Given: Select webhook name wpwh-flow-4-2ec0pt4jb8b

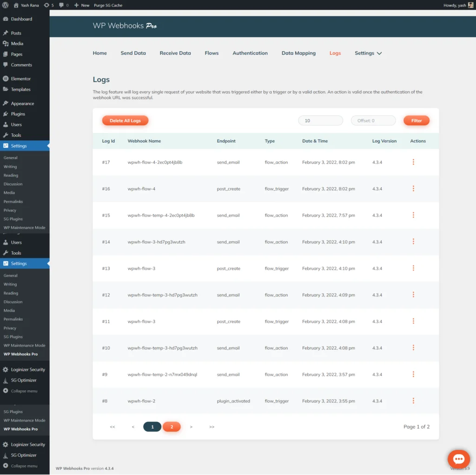Looking at the screenshot, I should [155, 162].
